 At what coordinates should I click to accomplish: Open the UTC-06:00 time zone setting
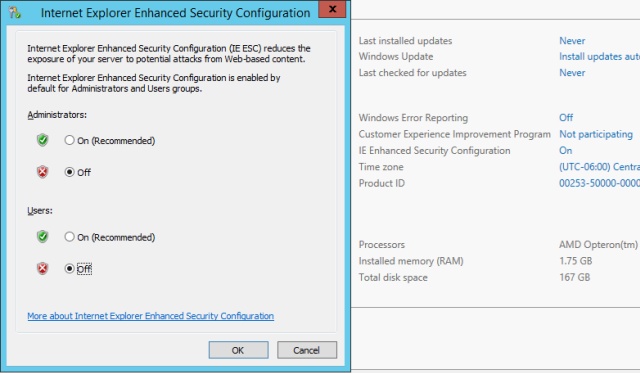tap(599, 167)
